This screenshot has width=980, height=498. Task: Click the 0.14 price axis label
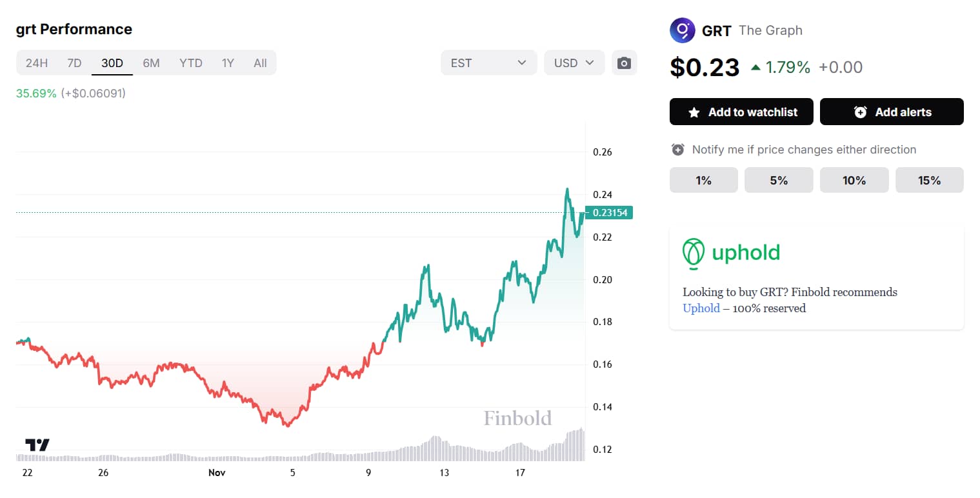[x=602, y=407]
